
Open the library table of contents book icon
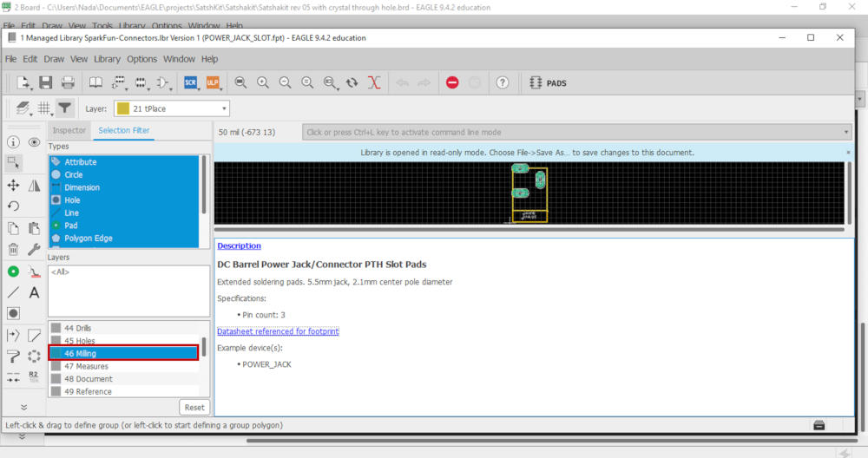[95, 83]
